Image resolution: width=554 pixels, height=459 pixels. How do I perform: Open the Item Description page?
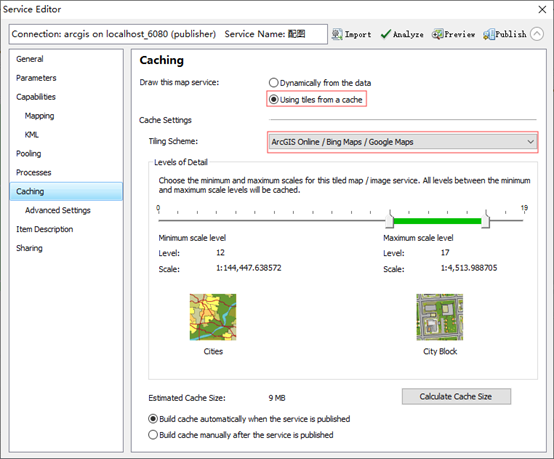[45, 229]
